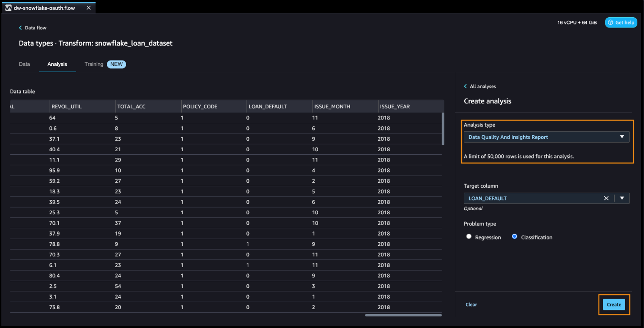
Task: Clear the LOAN_DEFAULT target column selection
Action: point(606,198)
